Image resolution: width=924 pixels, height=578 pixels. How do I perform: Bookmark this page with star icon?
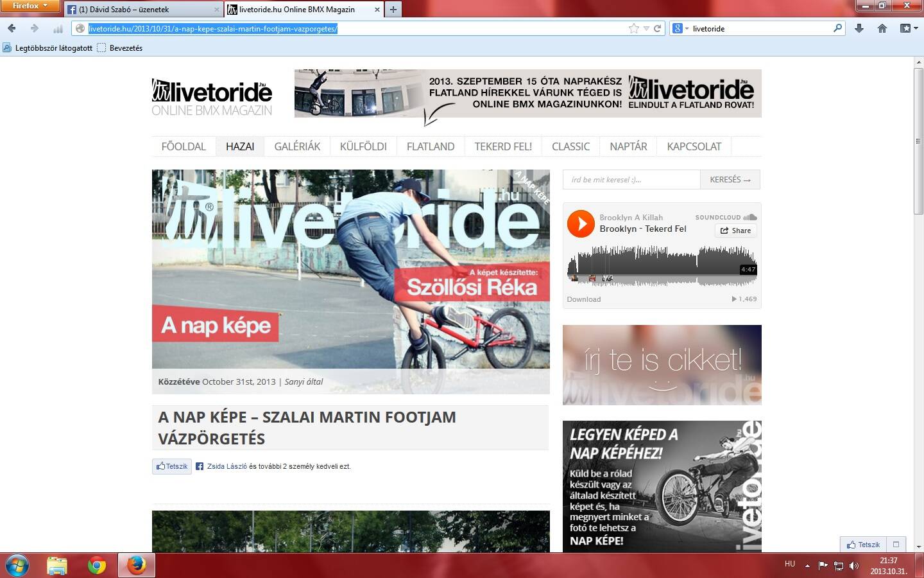[x=633, y=28]
